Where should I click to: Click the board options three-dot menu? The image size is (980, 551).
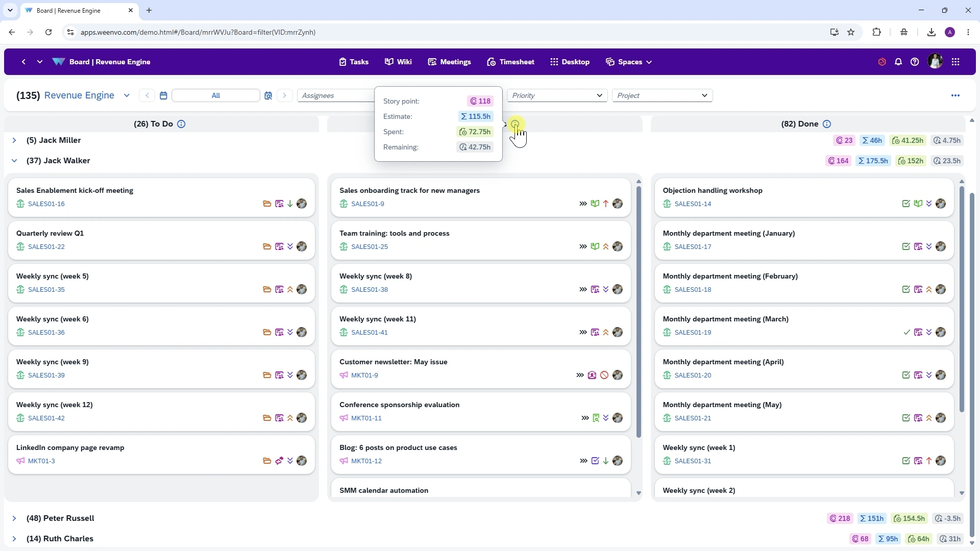(x=955, y=95)
